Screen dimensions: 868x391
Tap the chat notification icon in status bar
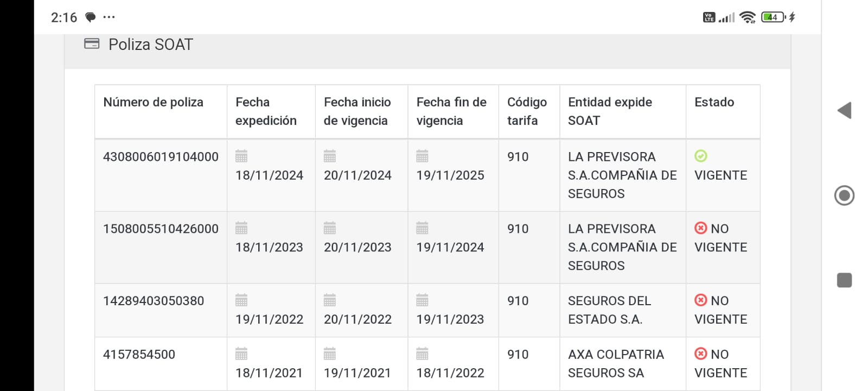click(91, 17)
